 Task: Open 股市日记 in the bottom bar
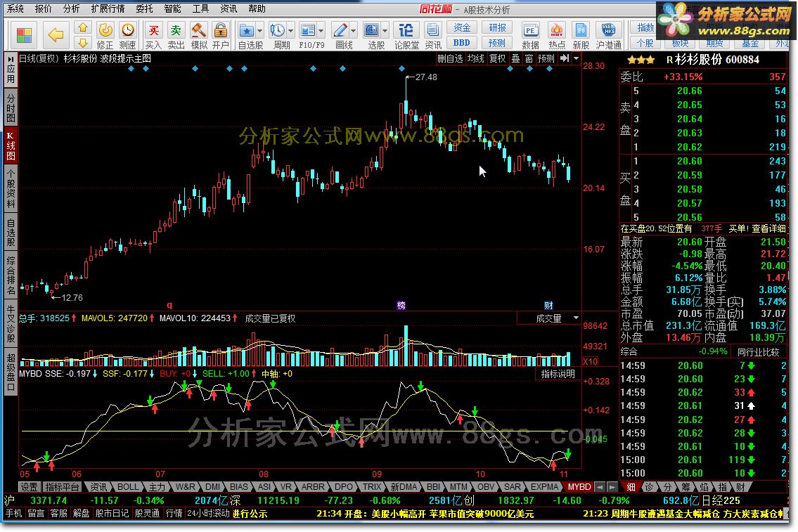coord(112,513)
